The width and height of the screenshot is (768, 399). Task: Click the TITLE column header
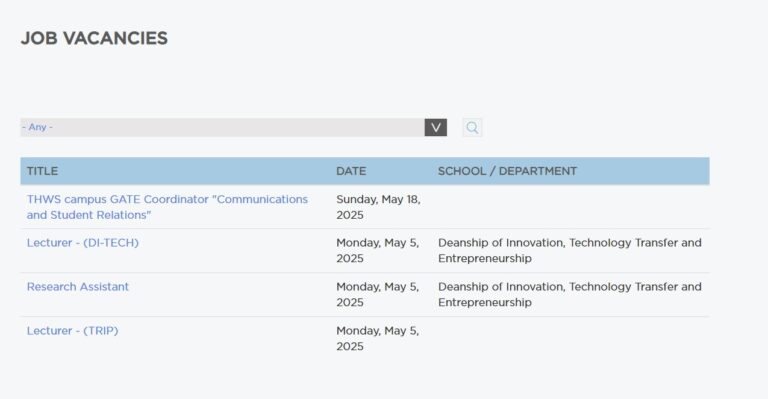pos(42,171)
